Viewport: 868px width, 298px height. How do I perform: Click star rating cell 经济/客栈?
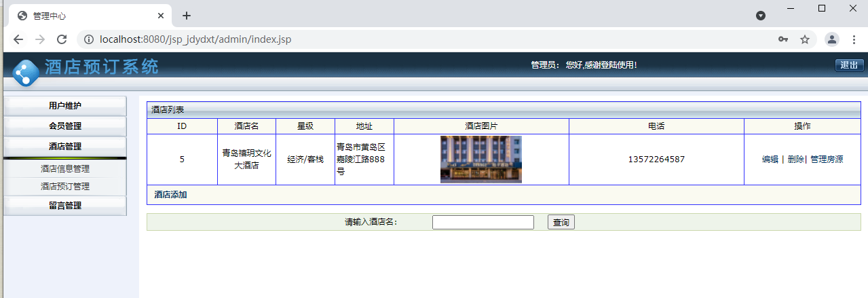[305, 160]
